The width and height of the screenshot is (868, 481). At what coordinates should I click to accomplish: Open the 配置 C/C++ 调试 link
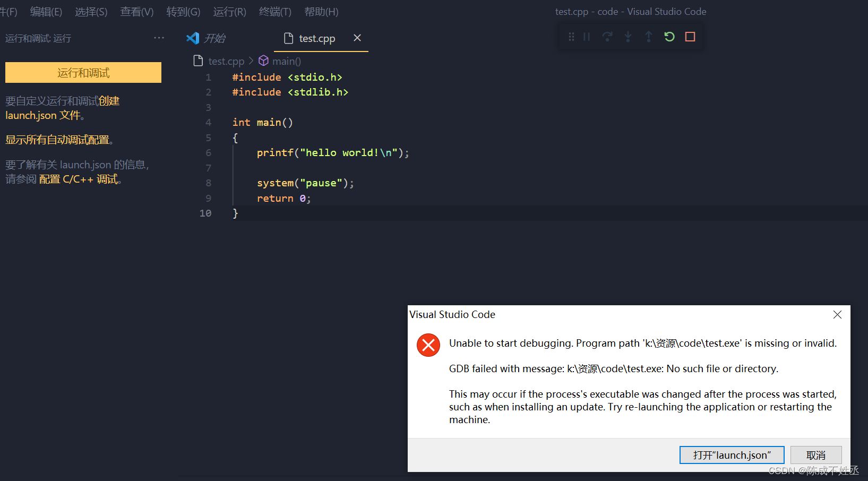(79, 179)
